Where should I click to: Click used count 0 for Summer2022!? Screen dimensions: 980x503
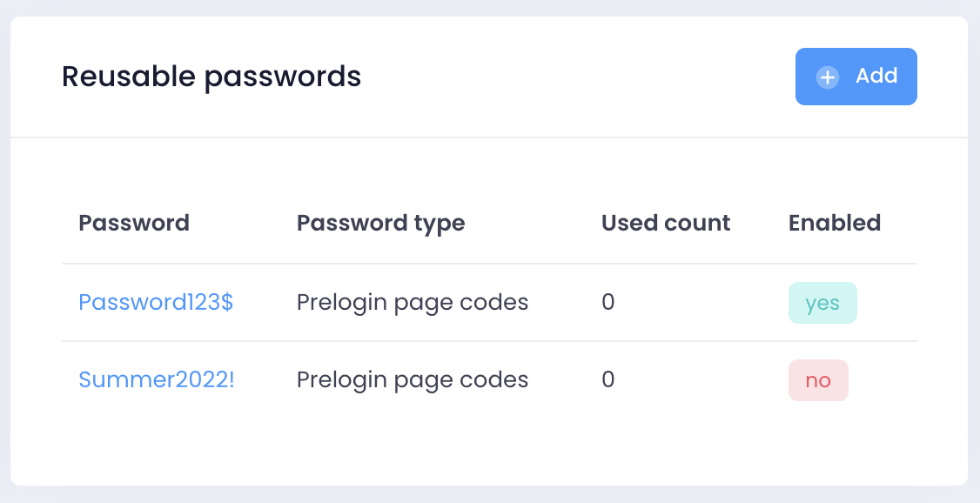coord(608,380)
